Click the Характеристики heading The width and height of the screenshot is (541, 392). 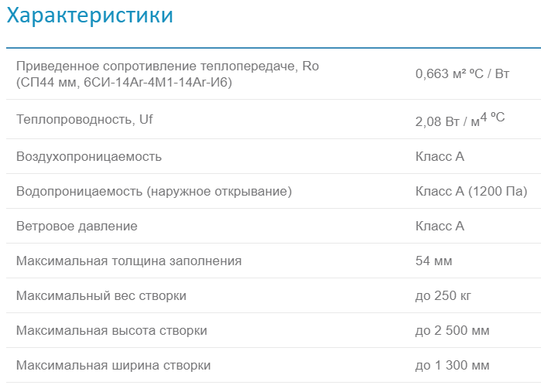pos(90,15)
